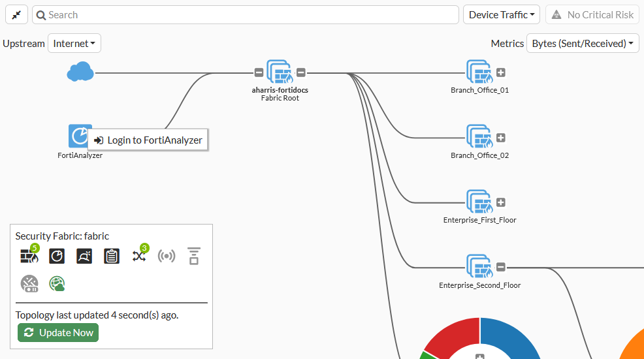This screenshot has height=359, width=644.
Task: Click the FortiAP wireless signal icon
Action: point(167,256)
